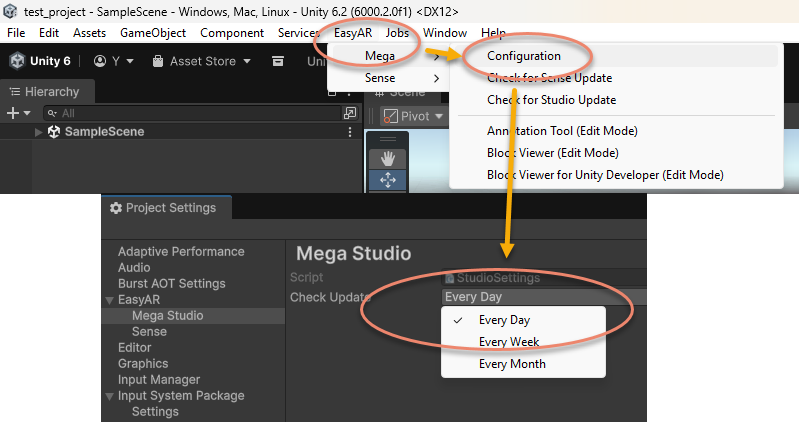Screen dimensions: 799x422
Task: Choose Configuration from the Mega submenu
Action: pyautogui.click(x=523, y=56)
